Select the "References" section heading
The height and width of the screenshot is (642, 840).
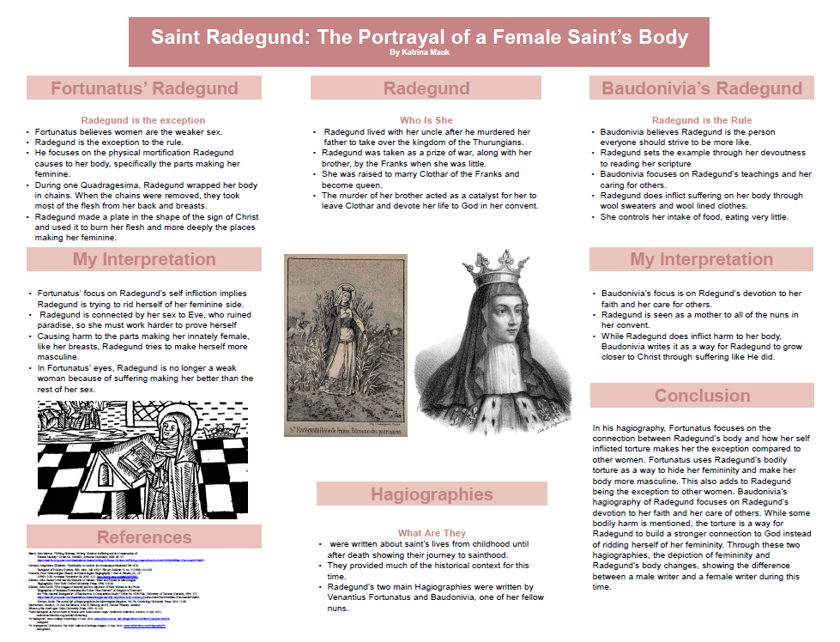(x=144, y=537)
